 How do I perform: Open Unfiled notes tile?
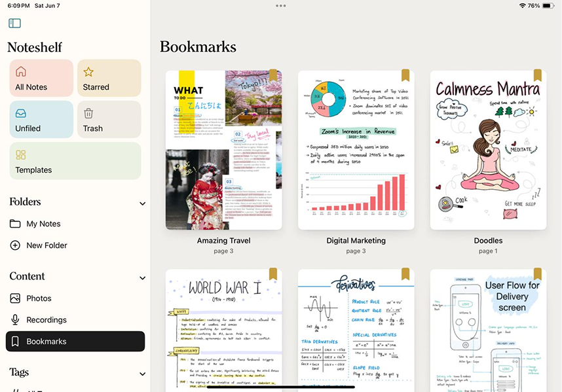(41, 119)
